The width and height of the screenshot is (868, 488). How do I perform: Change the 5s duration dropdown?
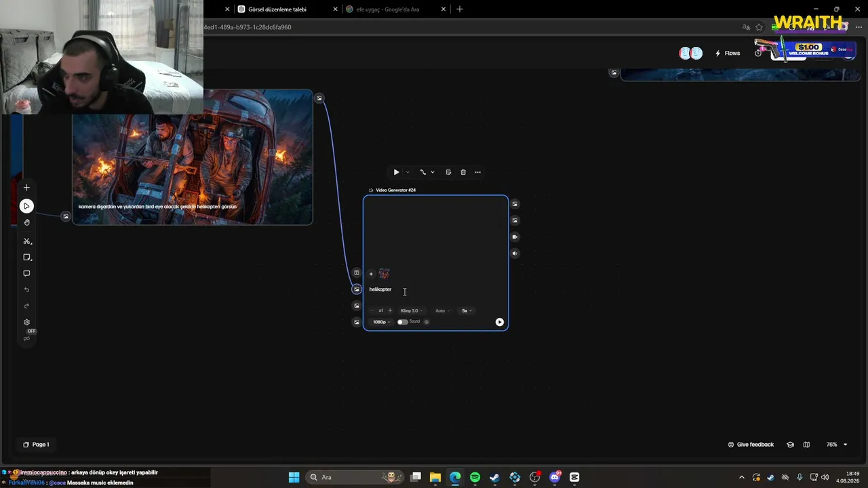[467, 310]
